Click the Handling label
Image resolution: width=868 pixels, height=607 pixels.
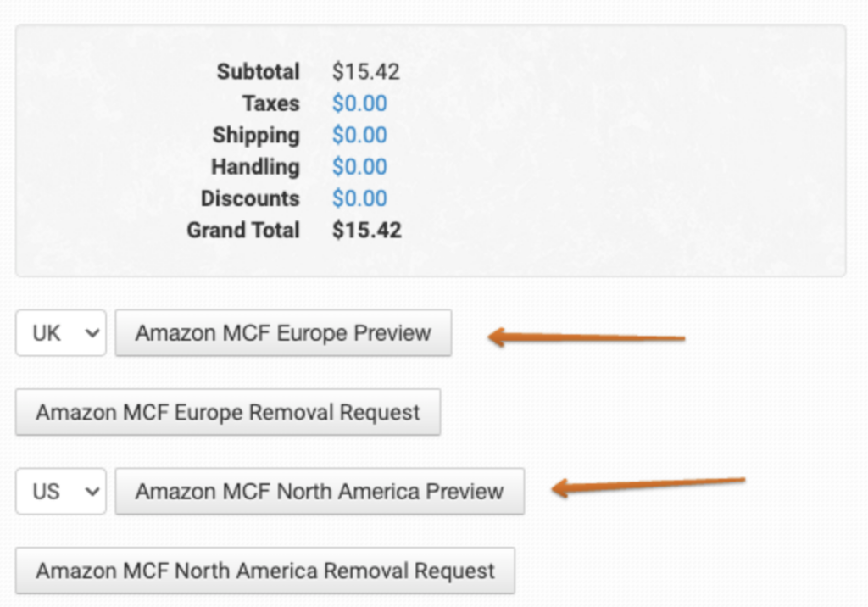[255, 167]
